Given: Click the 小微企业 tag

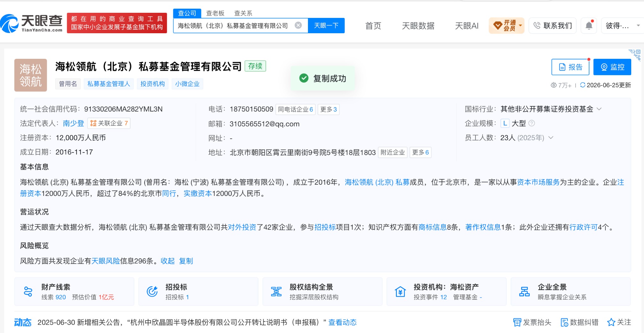Looking at the screenshot, I should tap(187, 84).
